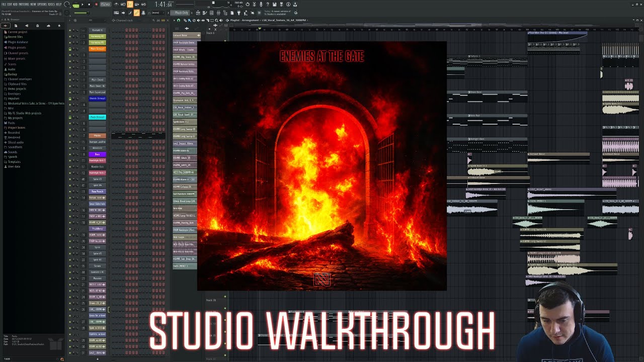Open the selected first browser tab icon
This screenshot has width=644, height=362.
click(6, 26)
